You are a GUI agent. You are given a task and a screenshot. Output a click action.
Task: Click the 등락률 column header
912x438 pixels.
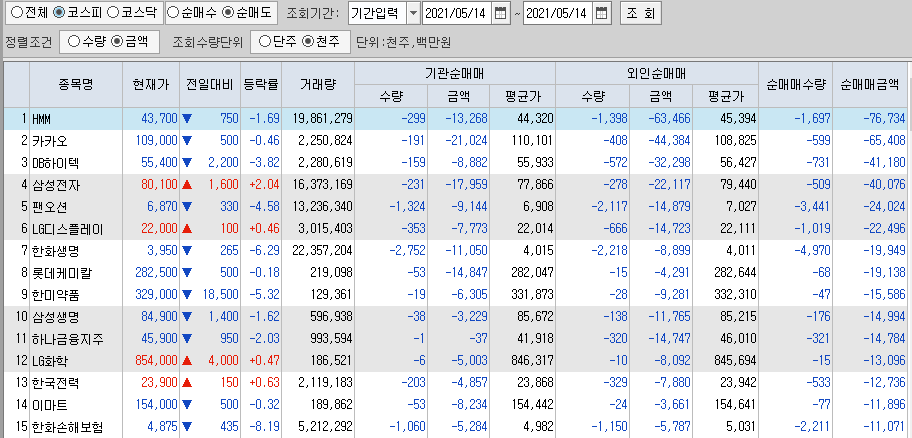coord(261,84)
